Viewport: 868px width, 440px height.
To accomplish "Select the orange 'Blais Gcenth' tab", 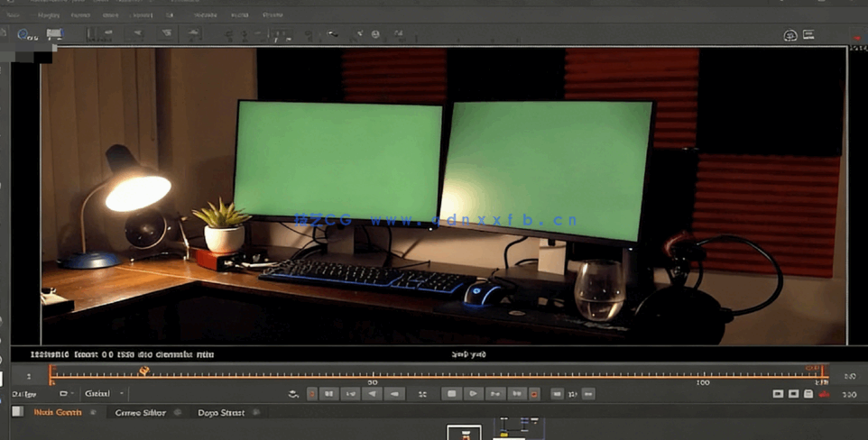I will pos(57,412).
